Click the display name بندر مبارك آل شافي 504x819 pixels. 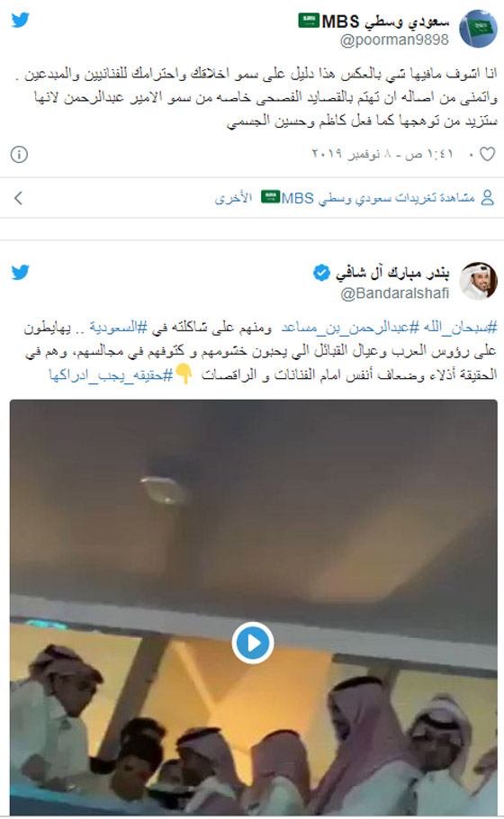tap(391, 273)
